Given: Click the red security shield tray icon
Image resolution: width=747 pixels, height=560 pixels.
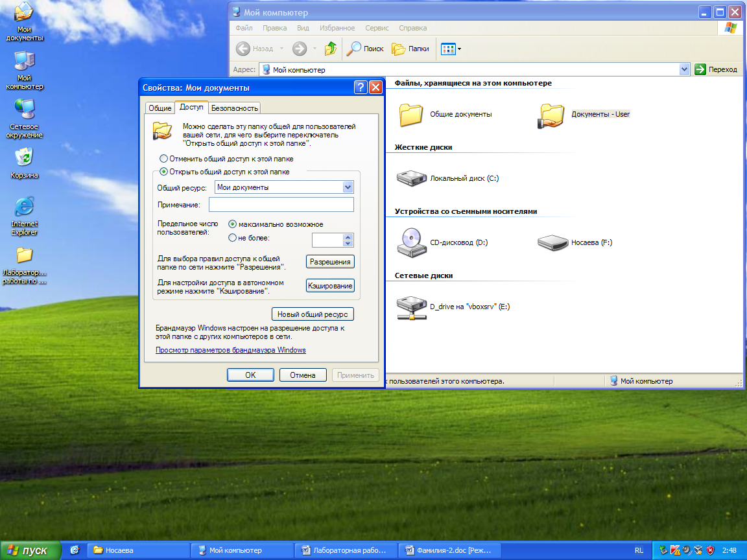Looking at the screenshot, I should tap(710, 550).
